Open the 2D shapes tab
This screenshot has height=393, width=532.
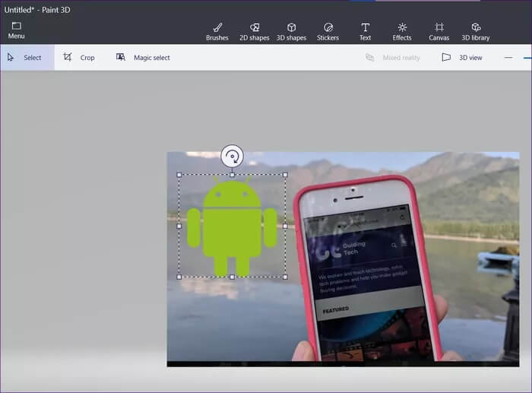coord(254,32)
